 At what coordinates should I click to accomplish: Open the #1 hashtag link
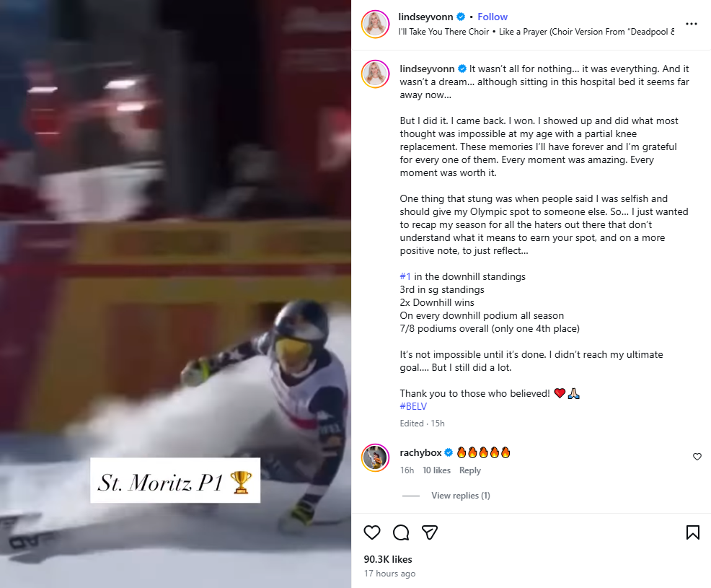click(405, 276)
